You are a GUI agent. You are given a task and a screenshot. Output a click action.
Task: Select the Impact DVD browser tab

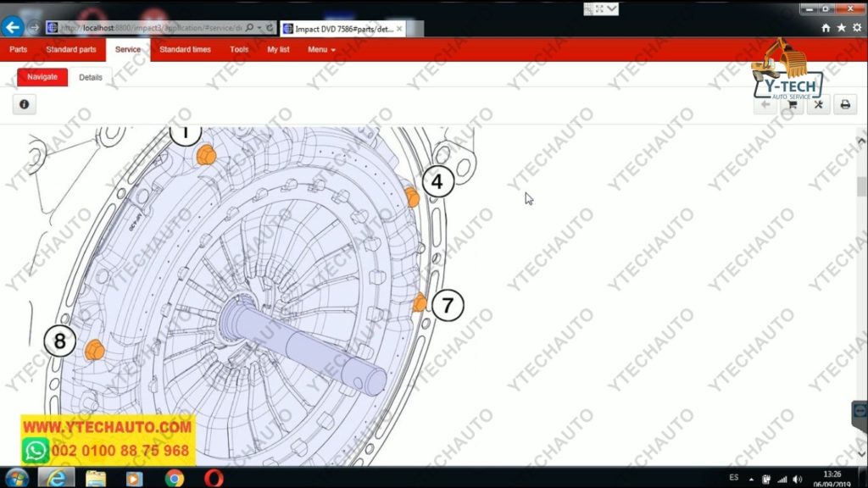342,29
